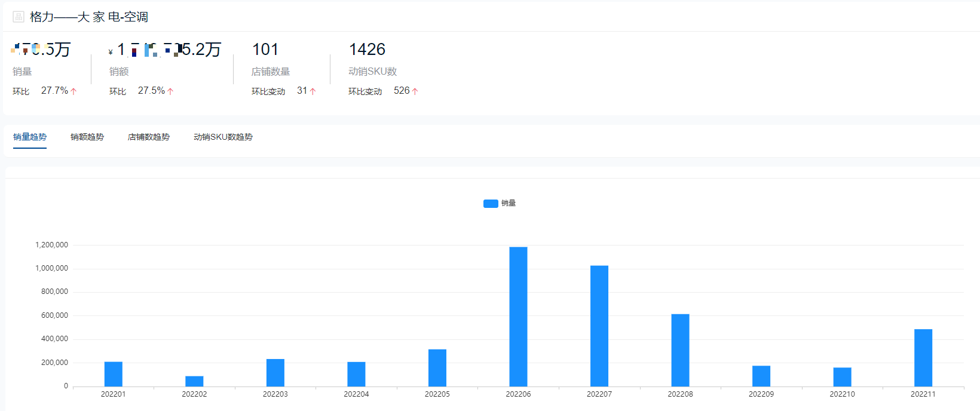Click the brand icon beside 格力 title
This screenshot has height=411, width=980.
(x=19, y=17)
